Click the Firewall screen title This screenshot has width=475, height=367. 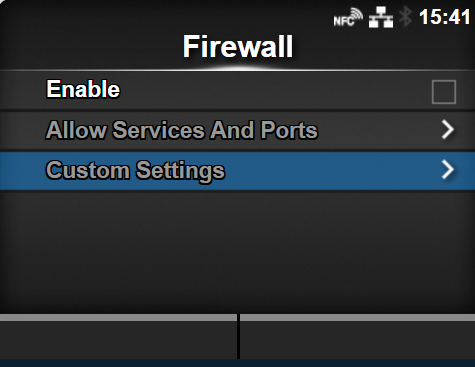(x=238, y=47)
